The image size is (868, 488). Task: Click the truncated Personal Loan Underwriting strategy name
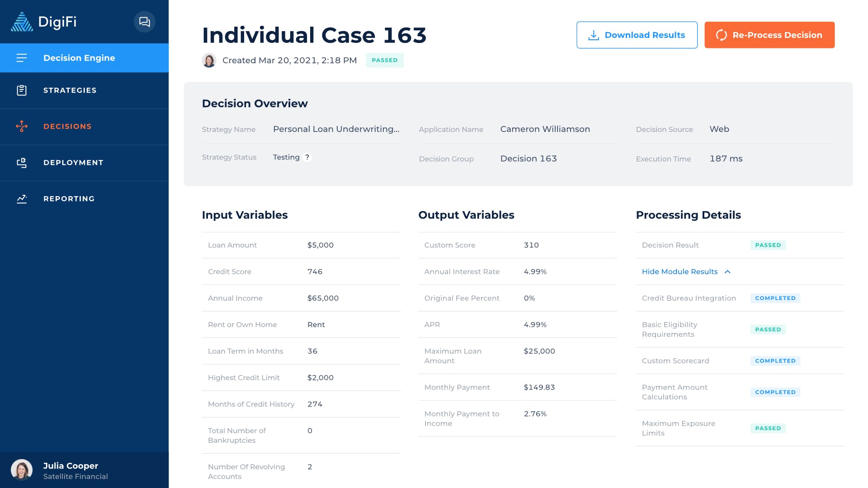tap(336, 129)
